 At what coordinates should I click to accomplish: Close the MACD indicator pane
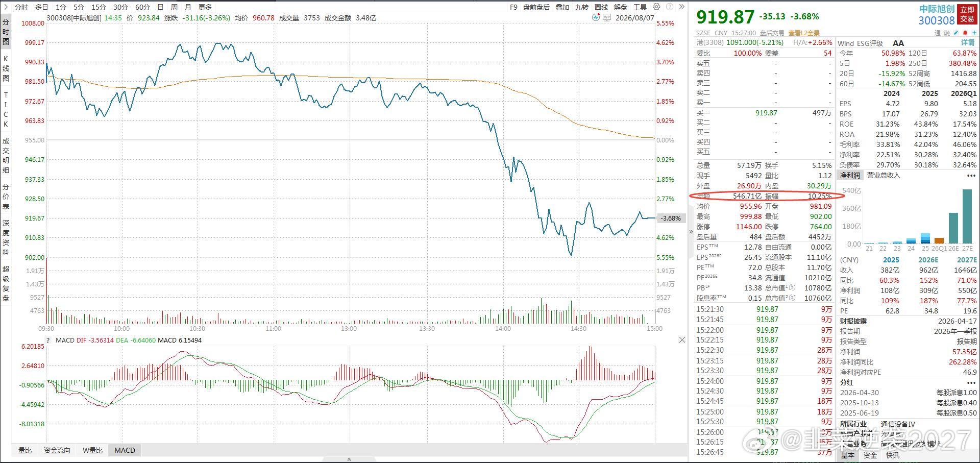pos(682,340)
